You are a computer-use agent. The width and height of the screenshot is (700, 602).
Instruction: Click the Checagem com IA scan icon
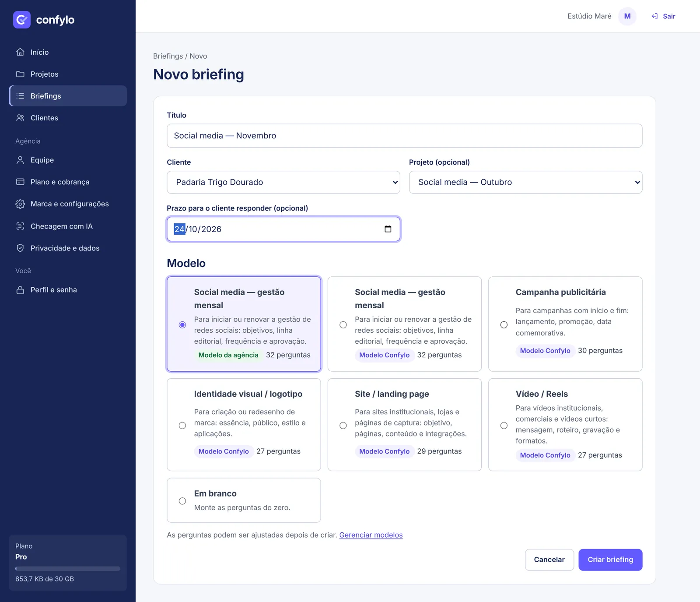(20, 226)
